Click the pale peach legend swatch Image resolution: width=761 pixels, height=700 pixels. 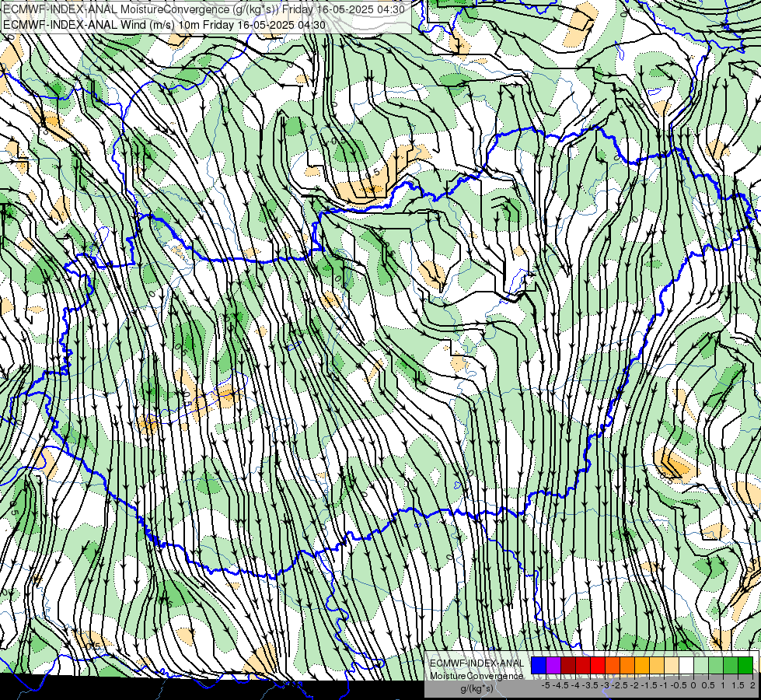(672, 666)
